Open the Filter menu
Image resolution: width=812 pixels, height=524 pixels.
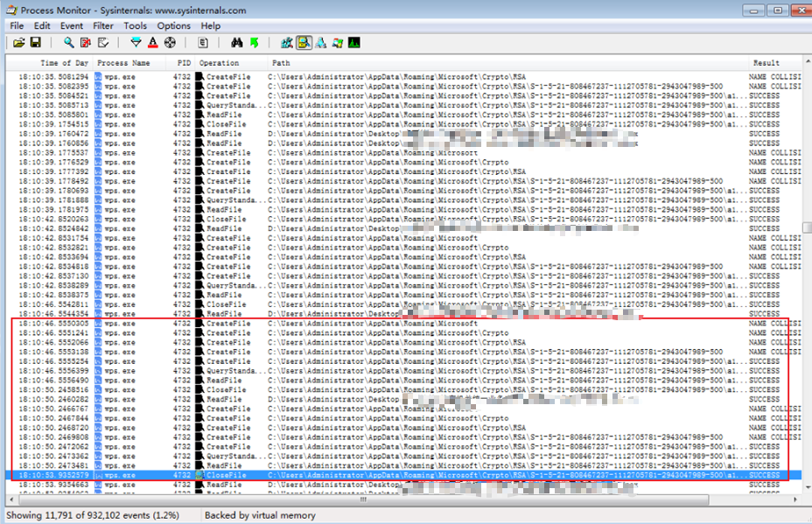tap(103, 26)
